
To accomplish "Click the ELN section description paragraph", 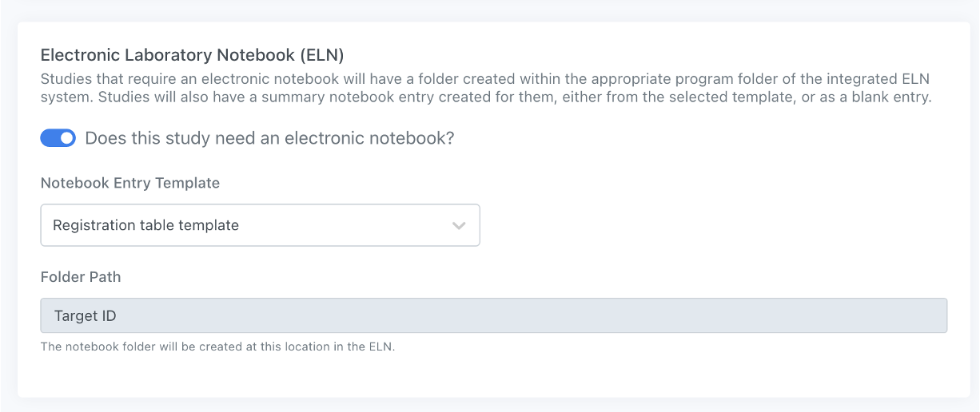I will pos(486,89).
